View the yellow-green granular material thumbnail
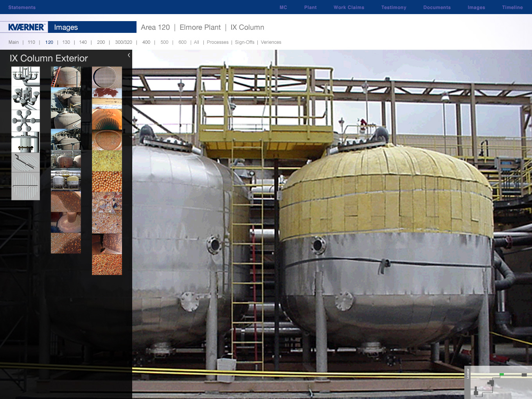 click(x=107, y=161)
